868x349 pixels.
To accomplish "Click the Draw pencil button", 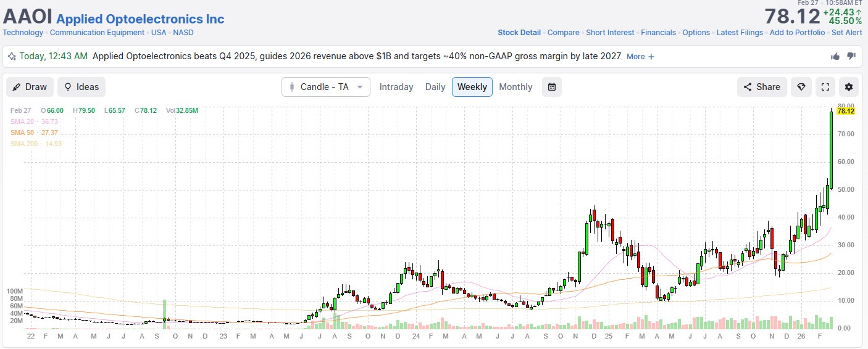I will click(x=30, y=87).
